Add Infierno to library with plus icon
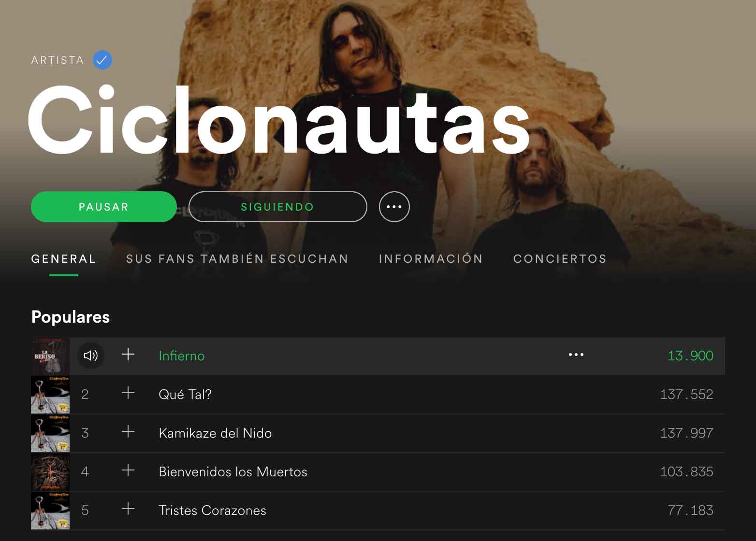The image size is (756, 541). pos(128,355)
